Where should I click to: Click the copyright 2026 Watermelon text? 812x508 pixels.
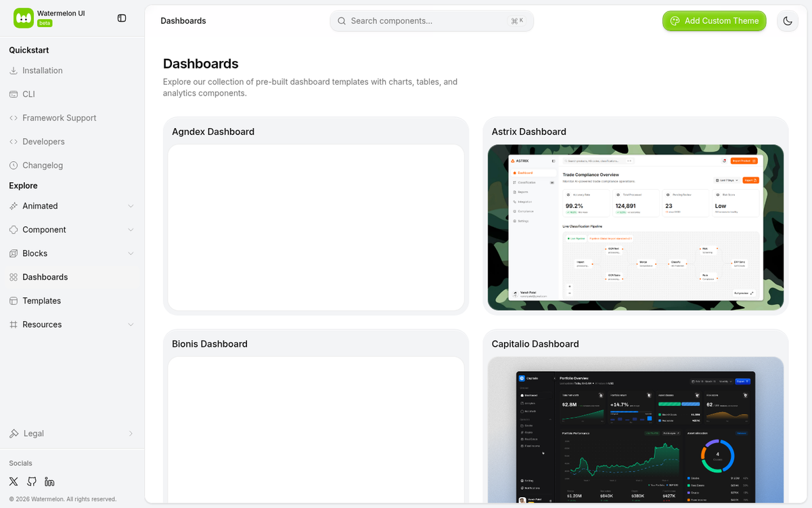(62, 499)
